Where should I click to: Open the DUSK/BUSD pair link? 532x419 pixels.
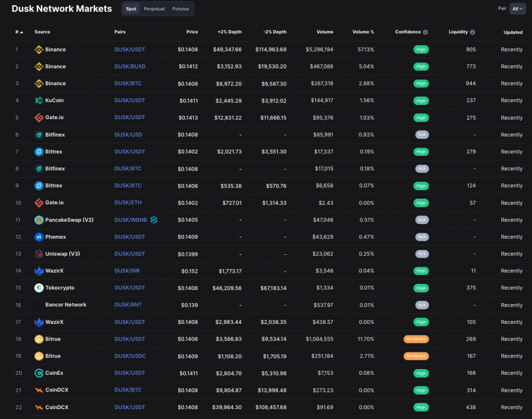(130, 67)
